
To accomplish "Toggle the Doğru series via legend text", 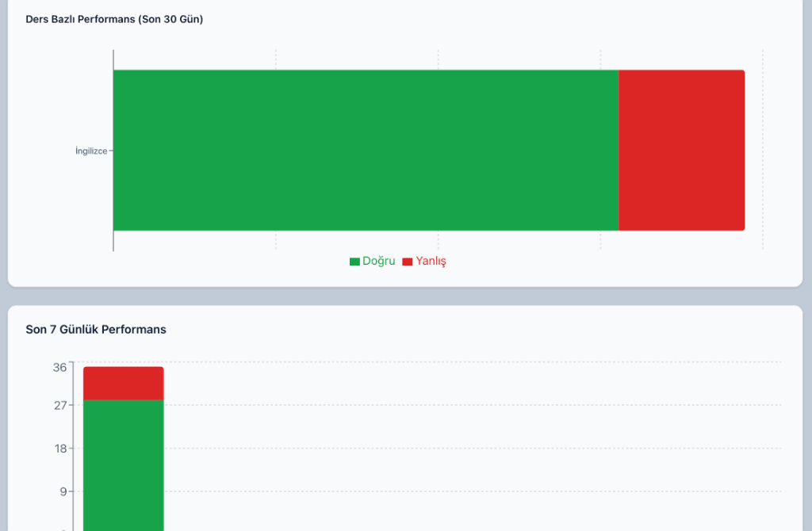I will point(378,261).
